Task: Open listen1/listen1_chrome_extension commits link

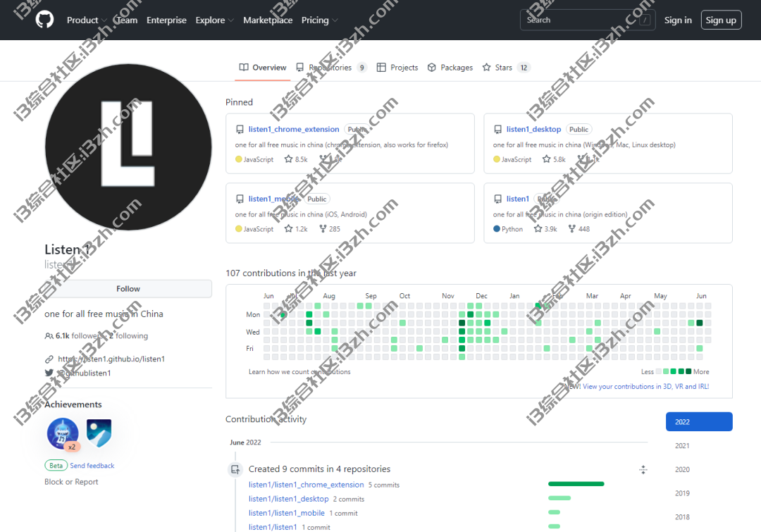Action: pyautogui.click(x=307, y=485)
